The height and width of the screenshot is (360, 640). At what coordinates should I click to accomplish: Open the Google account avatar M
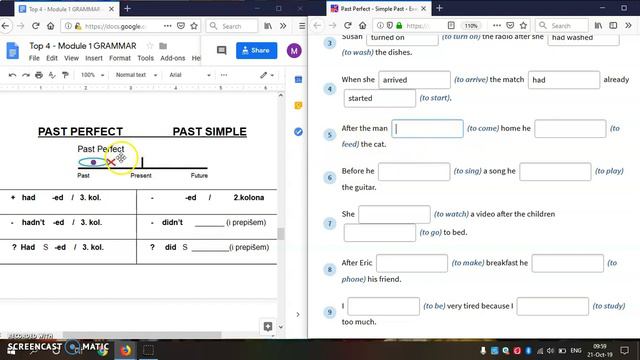[294, 51]
